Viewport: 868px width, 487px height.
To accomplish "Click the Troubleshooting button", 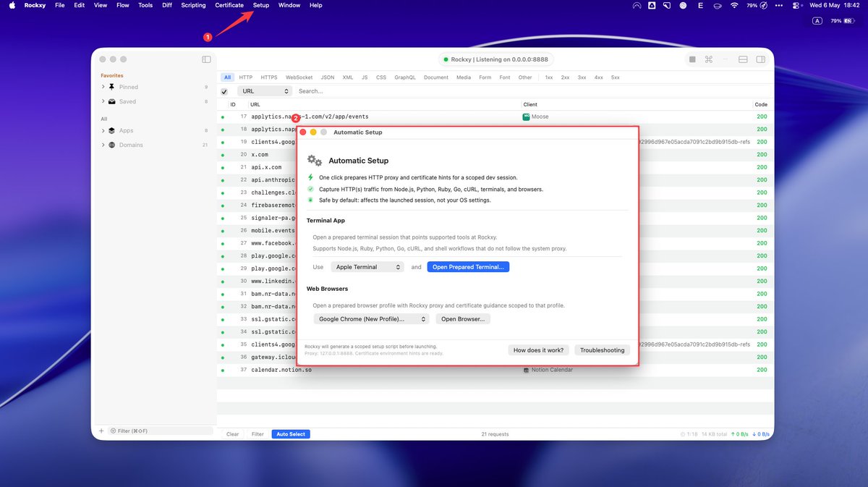I will point(602,350).
